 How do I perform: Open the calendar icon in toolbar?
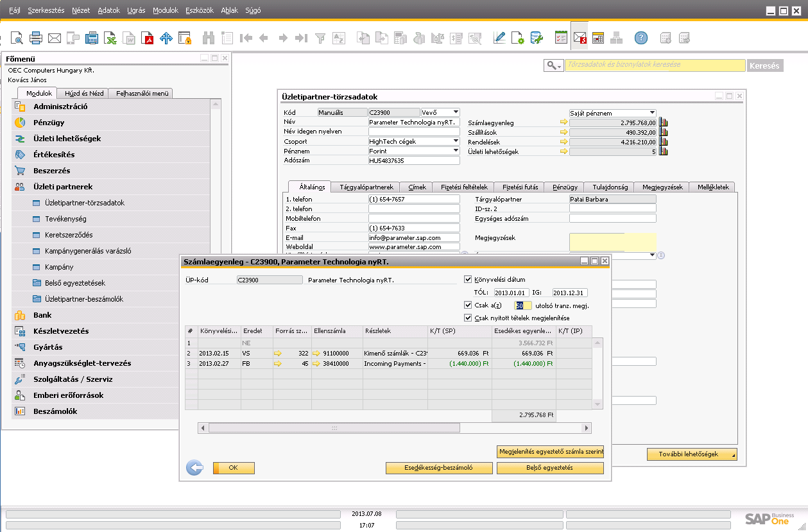(598, 39)
